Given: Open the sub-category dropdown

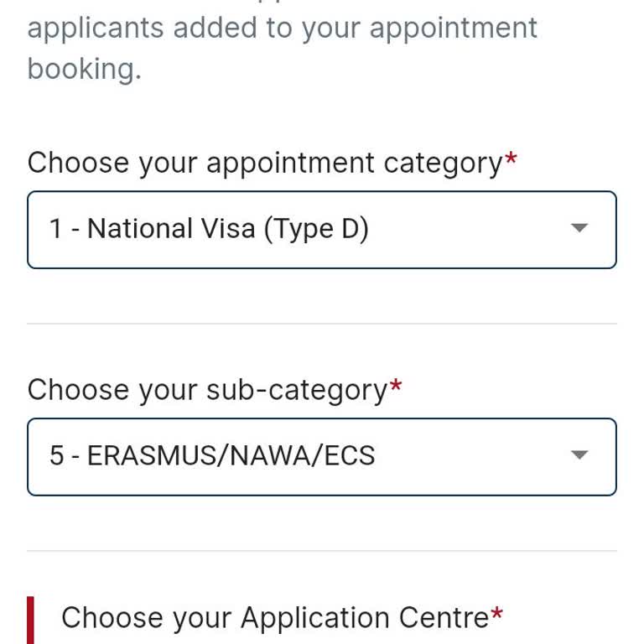Looking at the screenshot, I should click(x=322, y=457).
